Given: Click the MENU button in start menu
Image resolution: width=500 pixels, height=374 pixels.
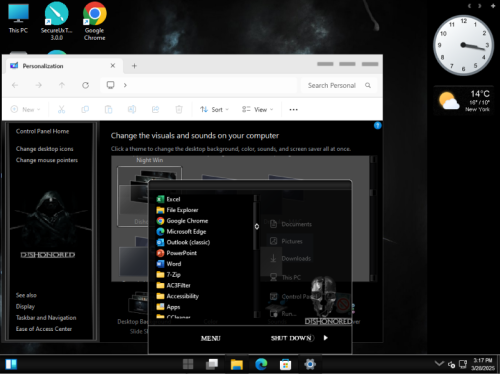Looking at the screenshot, I should point(211,338).
